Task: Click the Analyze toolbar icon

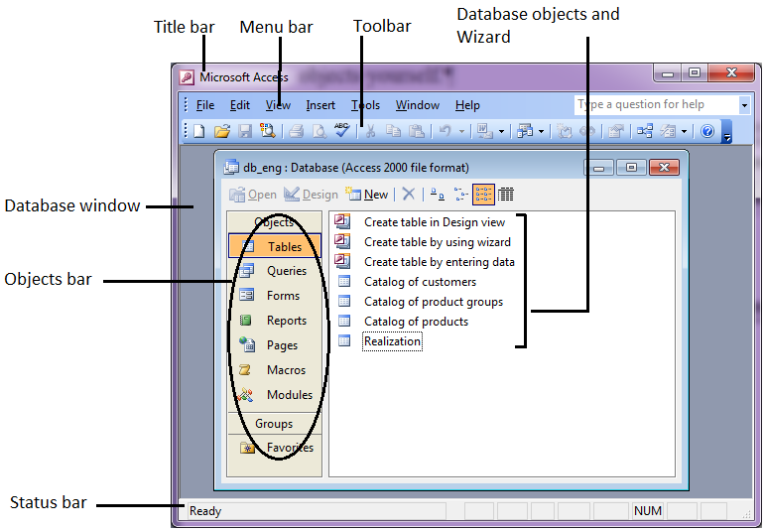Action: click(525, 131)
